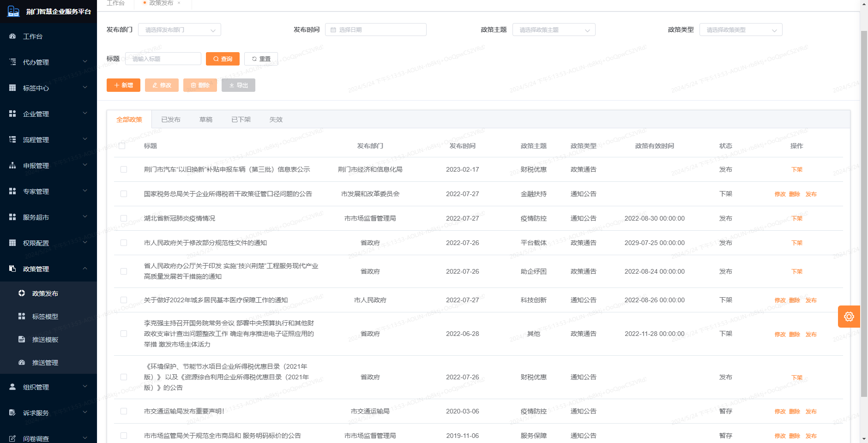Screen dimensions: 868x443
Task: Click the platform logo icon
Action: [13, 11]
